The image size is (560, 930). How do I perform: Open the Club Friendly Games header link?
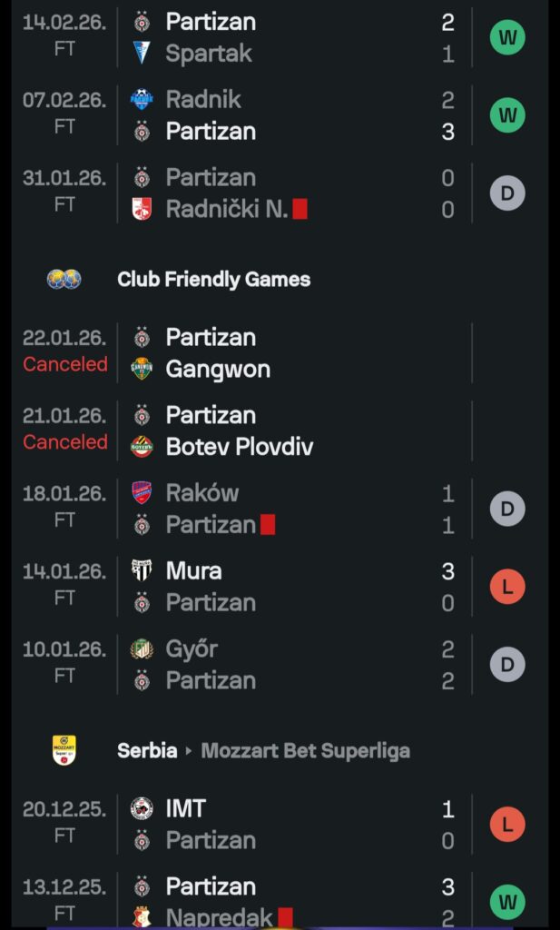click(213, 279)
